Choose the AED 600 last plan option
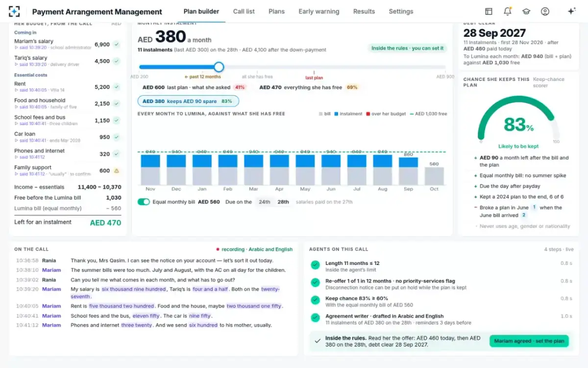This screenshot has width=588, height=368. pos(194,87)
